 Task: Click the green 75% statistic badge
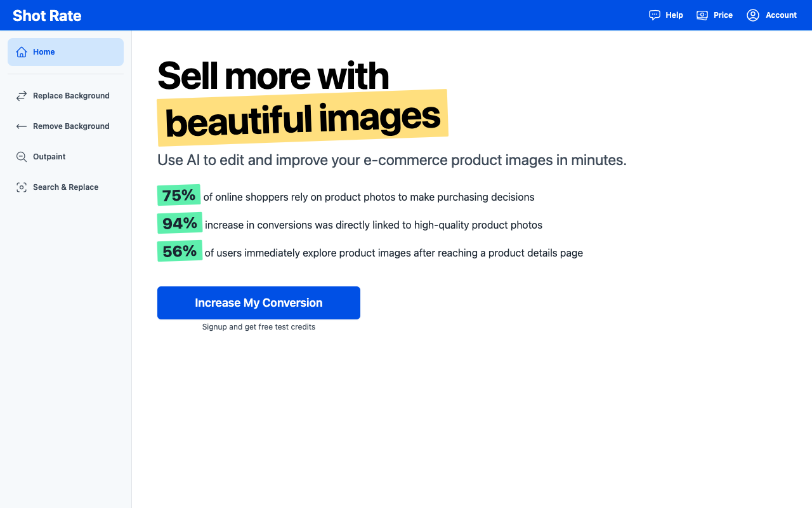[x=179, y=196]
